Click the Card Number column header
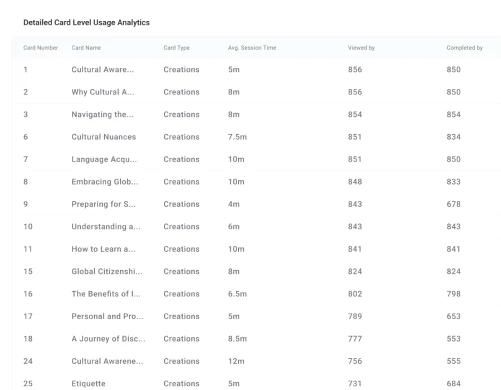 pyautogui.click(x=40, y=48)
